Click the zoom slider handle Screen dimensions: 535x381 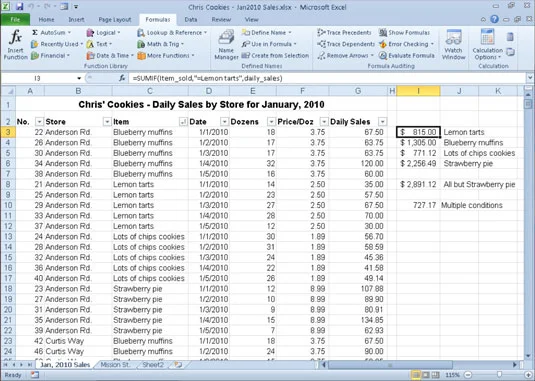499,375
